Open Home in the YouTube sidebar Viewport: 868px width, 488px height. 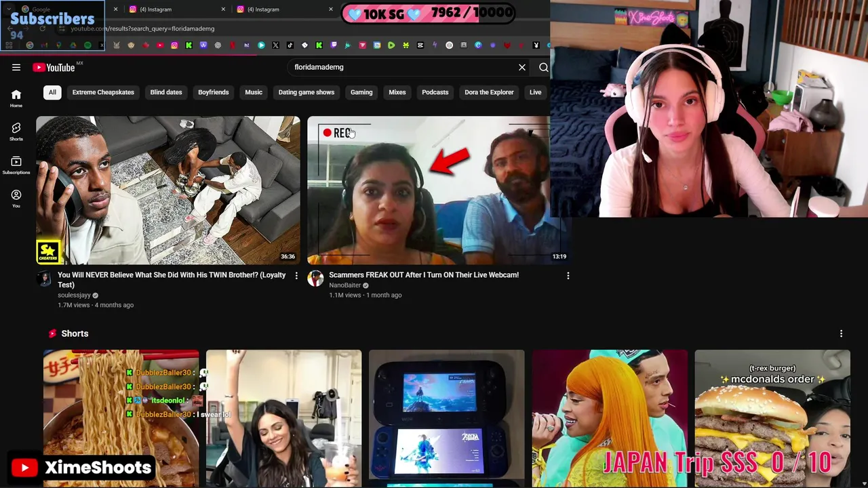tap(16, 99)
